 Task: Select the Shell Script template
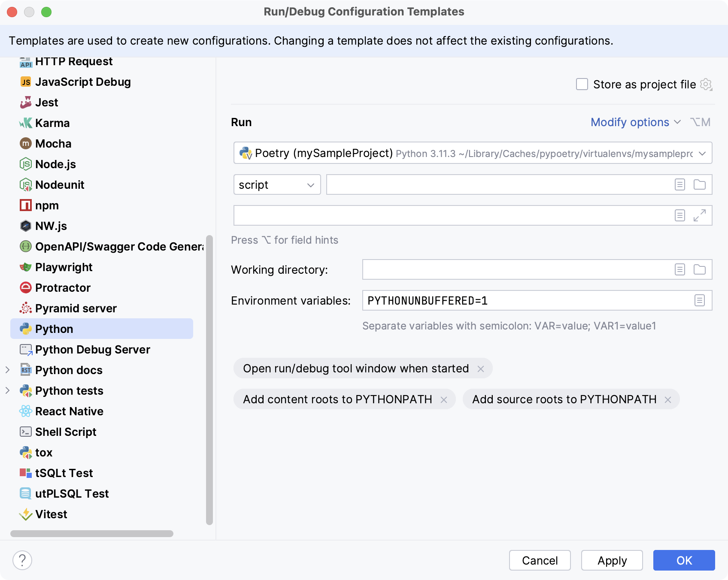(65, 432)
